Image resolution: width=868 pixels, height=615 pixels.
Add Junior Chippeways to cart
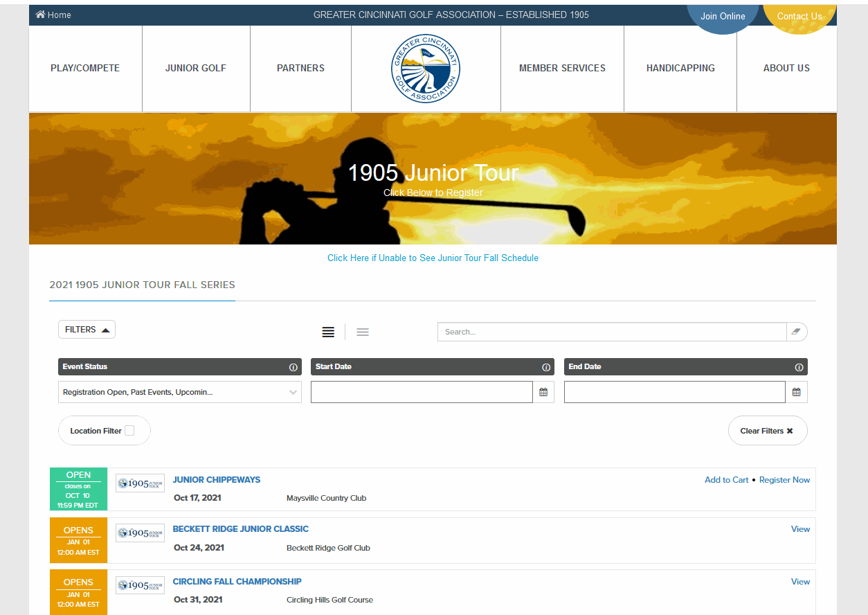[726, 479]
